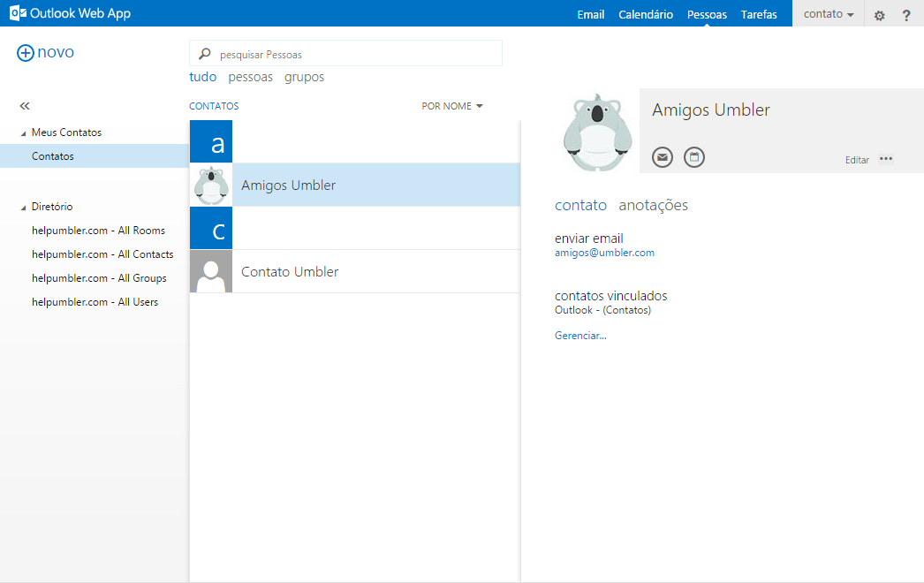Viewport: 924px width, 583px height.
Task: Open the 'contato' account dropdown
Action: click(x=828, y=15)
